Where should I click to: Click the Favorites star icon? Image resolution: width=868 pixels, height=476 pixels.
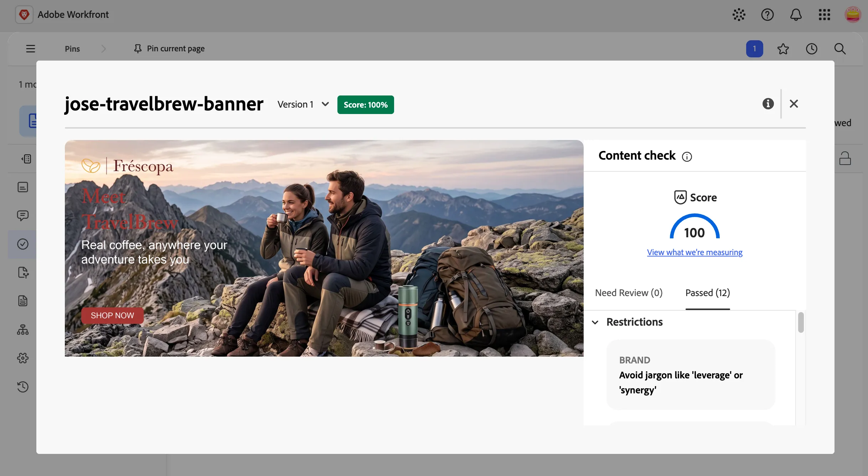pos(783,49)
